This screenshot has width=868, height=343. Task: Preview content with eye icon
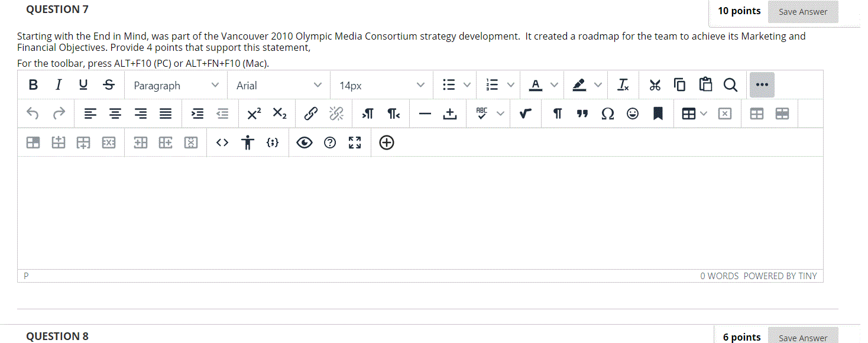coord(305,143)
